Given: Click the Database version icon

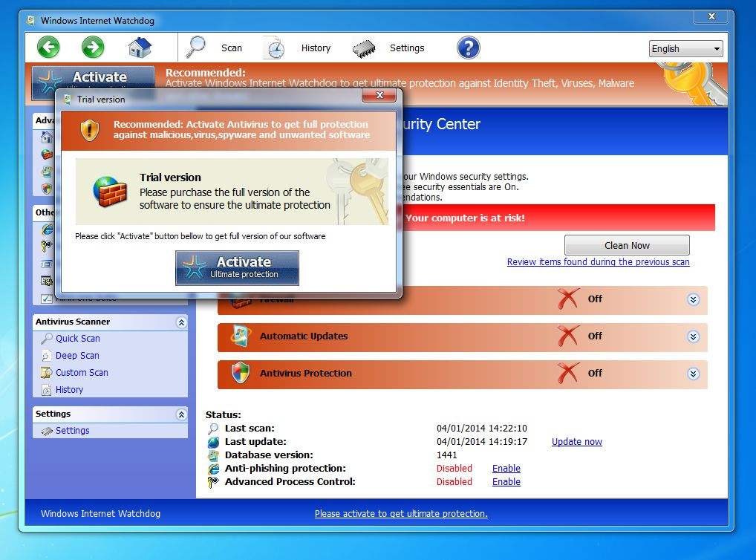Looking at the screenshot, I should click(x=213, y=455).
